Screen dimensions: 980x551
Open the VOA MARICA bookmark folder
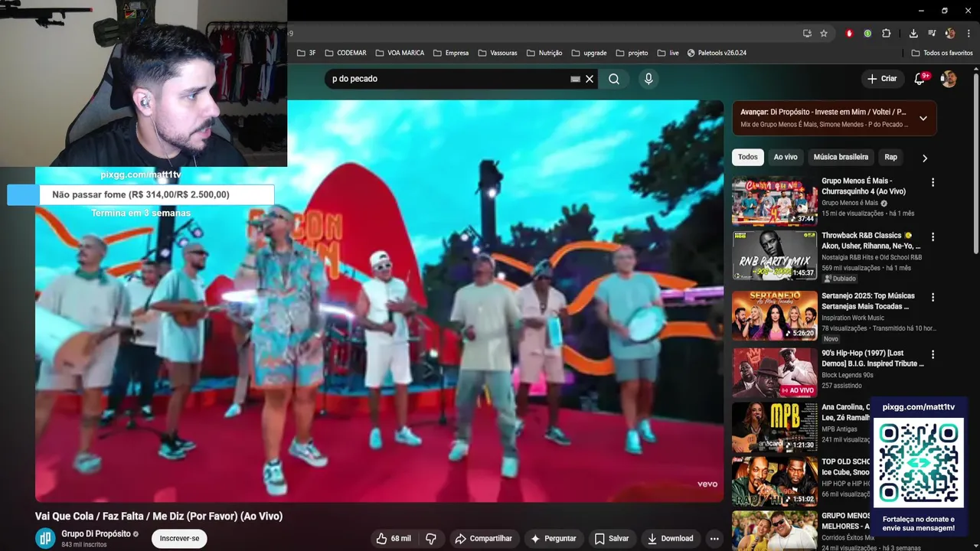click(x=399, y=53)
